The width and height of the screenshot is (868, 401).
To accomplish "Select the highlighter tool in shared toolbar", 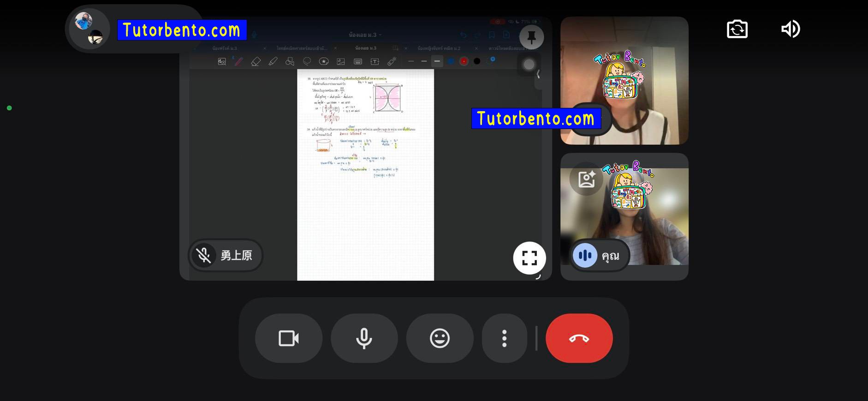I will 273,61.
